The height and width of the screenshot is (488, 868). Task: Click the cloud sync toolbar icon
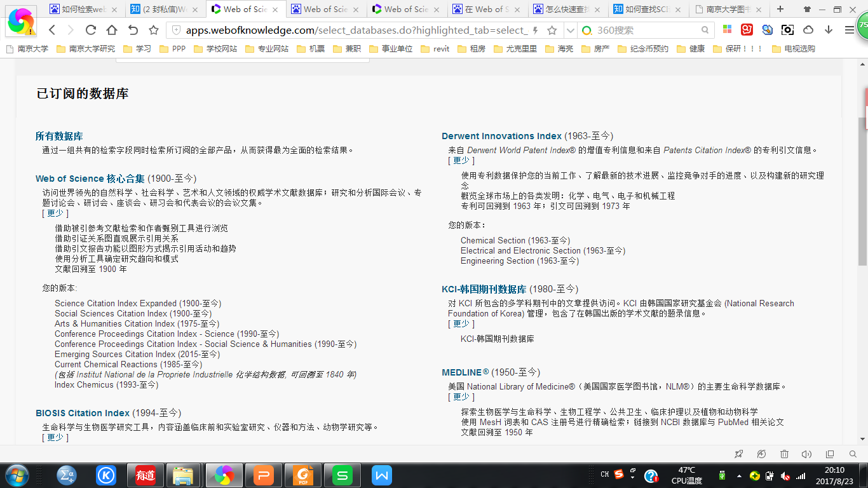tap(808, 30)
